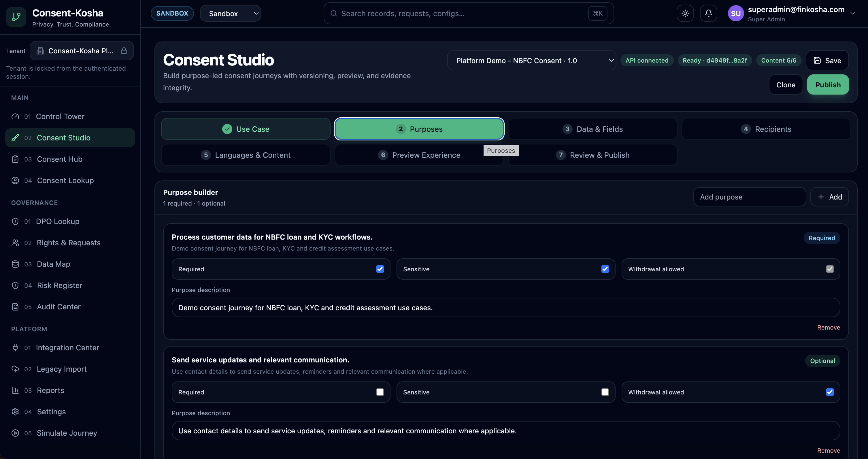
Task: Click the Consent Hub clipboard icon
Action: click(15, 159)
